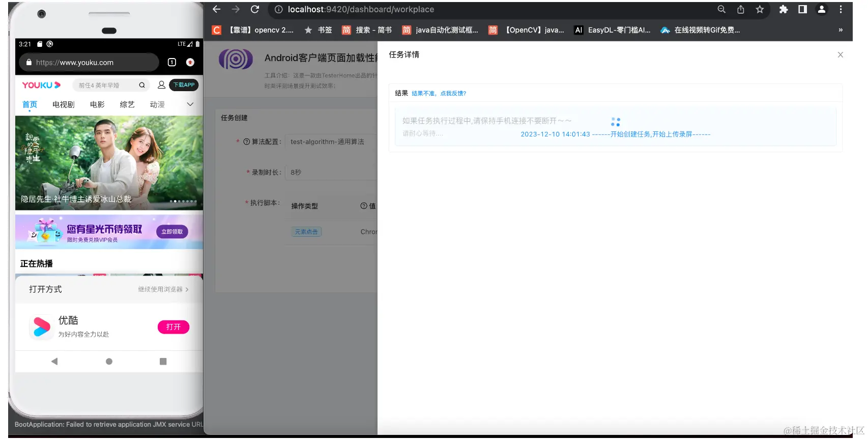Open the Chrome profile avatar
The width and height of the screenshot is (868, 439).
(x=821, y=9)
